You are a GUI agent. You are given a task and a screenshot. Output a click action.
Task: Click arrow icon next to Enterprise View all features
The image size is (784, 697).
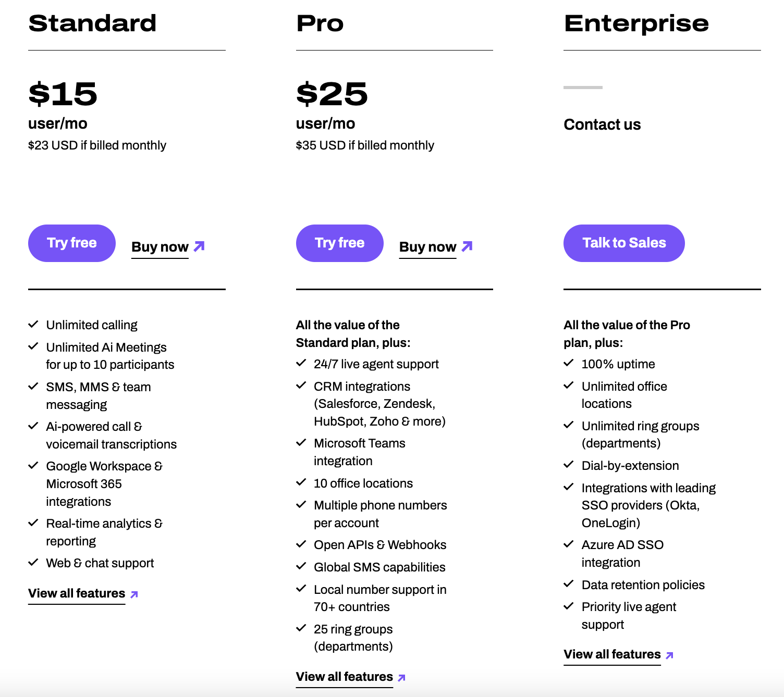click(x=669, y=655)
